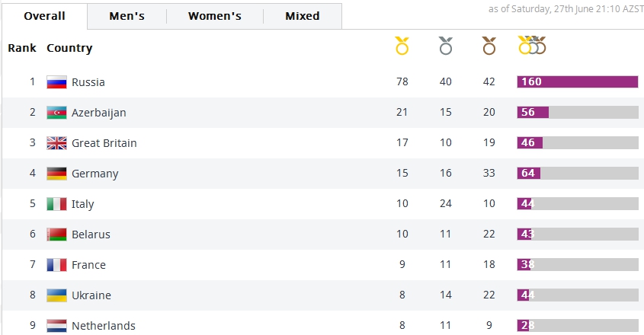This screenshot has width=644, height=335.
Task: Open the Mixed medals tab
Action: [x=303, y=16]
